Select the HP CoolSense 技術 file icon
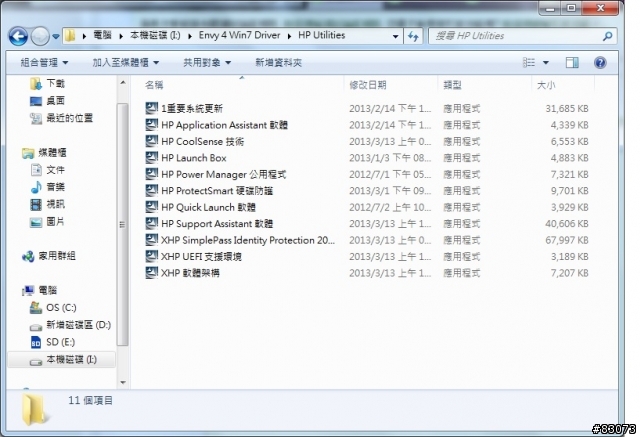 151,141
